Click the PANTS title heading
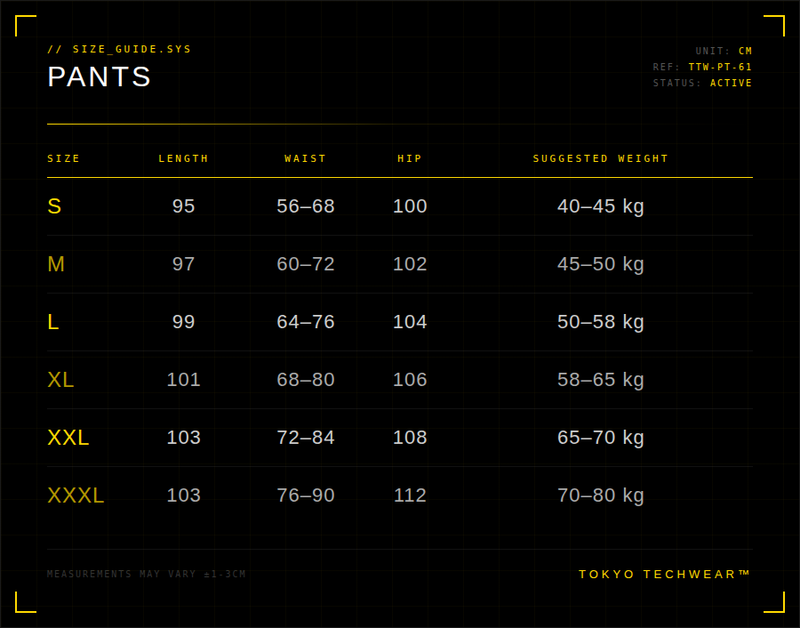Screen dimensions: 800x628 (x=99, y=77)
